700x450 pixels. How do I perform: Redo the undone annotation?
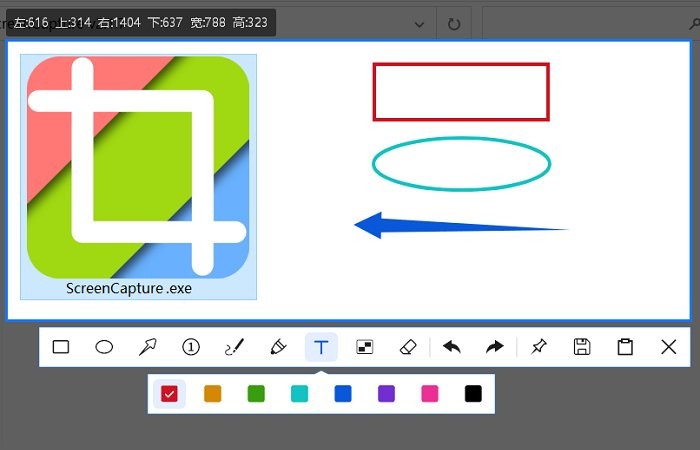coord(495,347)
